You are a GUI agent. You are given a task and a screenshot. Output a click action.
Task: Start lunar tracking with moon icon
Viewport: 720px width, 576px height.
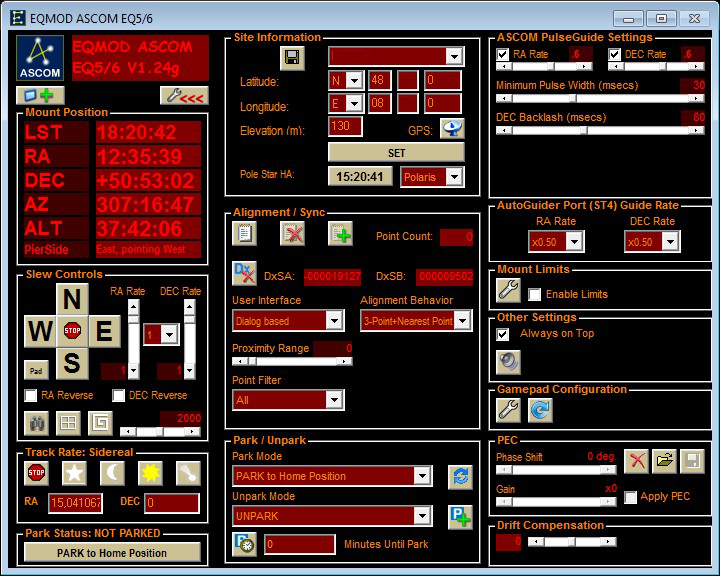pyautogui.click(x=112, y=473)
